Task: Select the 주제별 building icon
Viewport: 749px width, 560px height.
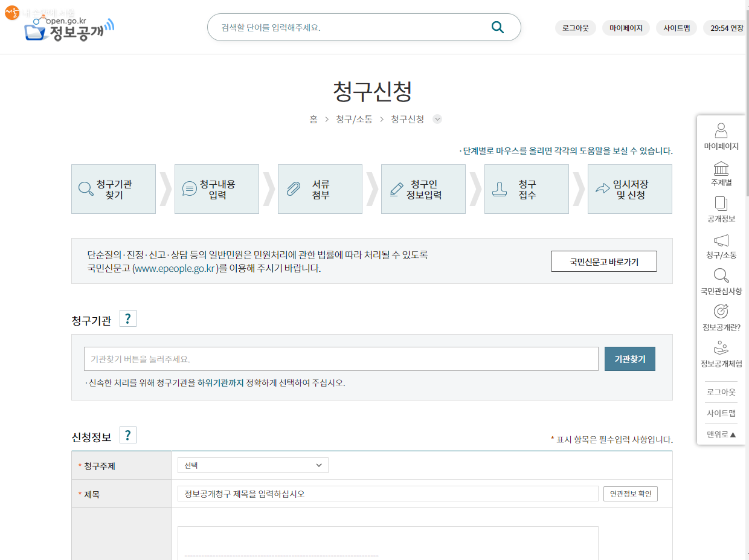Action: coord(721,168)
